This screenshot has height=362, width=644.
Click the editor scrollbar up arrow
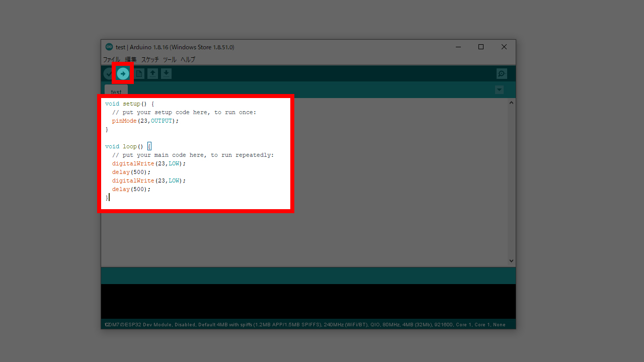tap(512, 103)
